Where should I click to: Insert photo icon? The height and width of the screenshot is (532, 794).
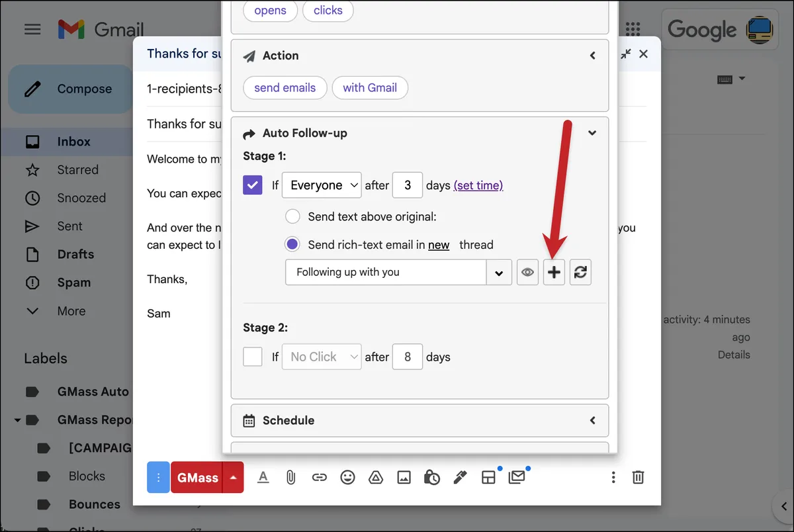(x=404, y=477)
